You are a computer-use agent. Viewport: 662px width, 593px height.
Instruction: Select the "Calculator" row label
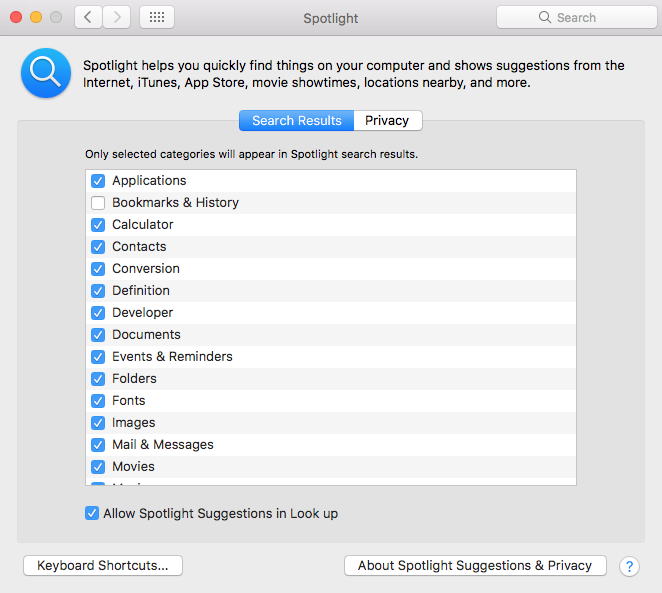[143, 225]
